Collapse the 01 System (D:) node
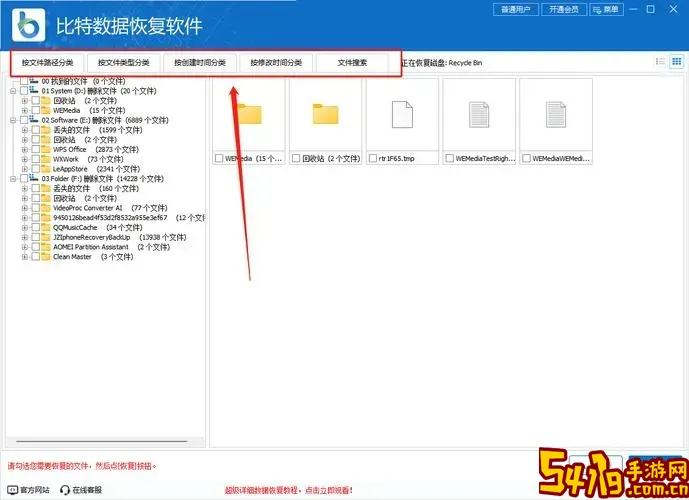 (13, 91)
